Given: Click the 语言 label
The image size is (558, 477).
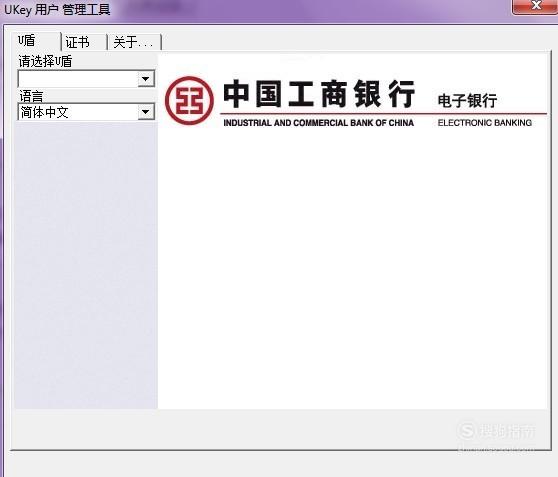Looking at the screenshot, I should [31, 96].
